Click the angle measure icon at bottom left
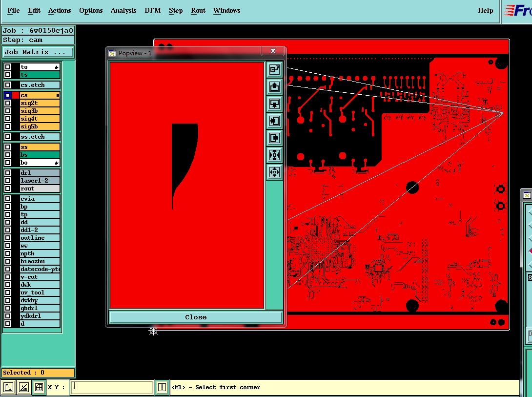532x397 pixels. click(x=24, y=387)
